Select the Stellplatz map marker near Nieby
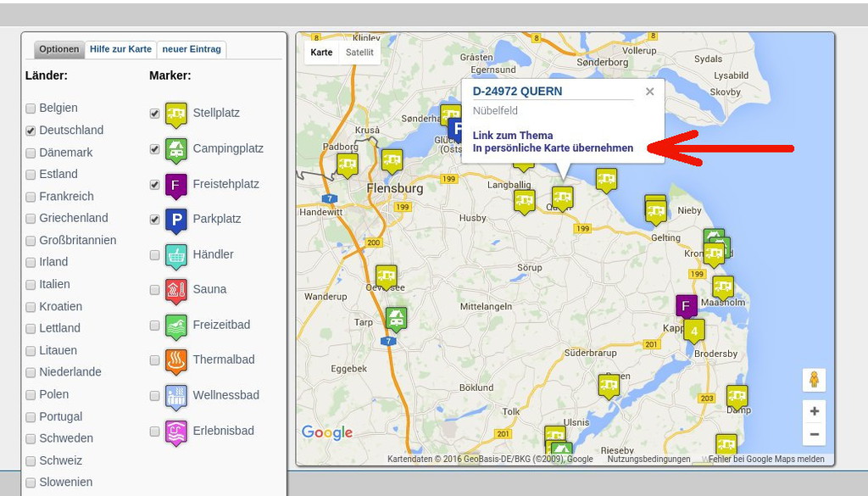Image resolution: width=868 pixels, height=496 pixels. click(656, 211)
